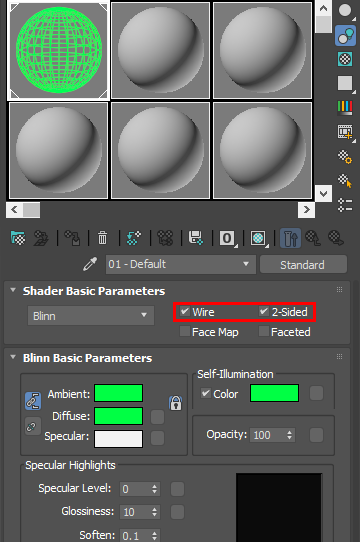Click the Make Material Copy icon

pyautogui.click(x=134, y=238)
